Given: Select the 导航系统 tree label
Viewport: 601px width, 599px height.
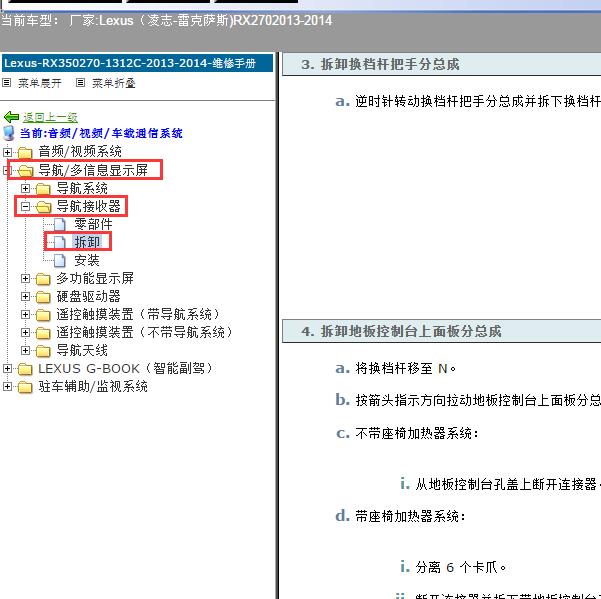Looking at the screenshot, I should [82, 188].
